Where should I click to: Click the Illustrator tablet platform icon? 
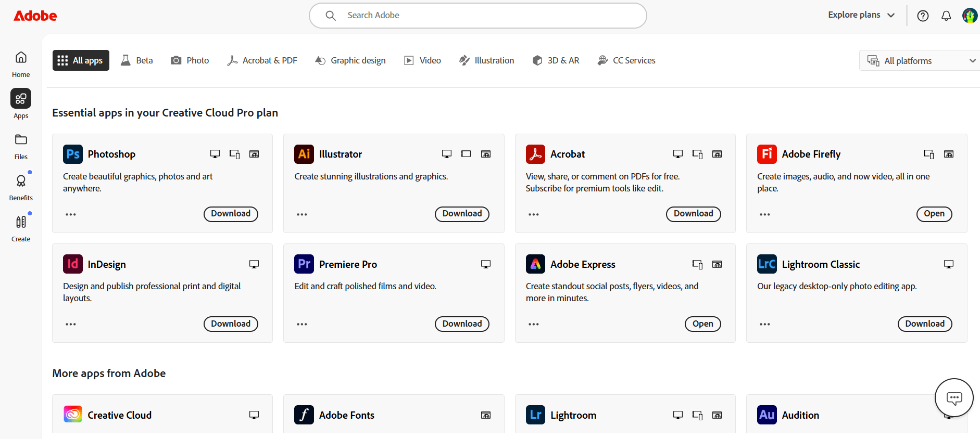click(466, 154)
